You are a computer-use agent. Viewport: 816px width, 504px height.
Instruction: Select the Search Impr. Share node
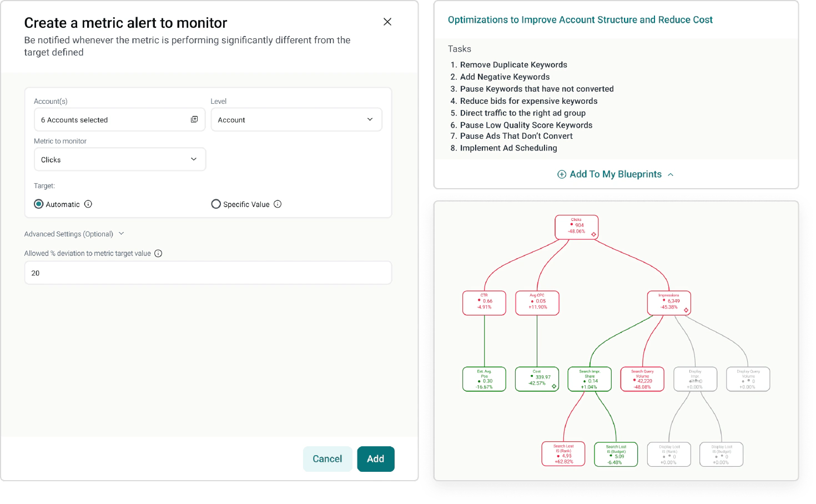coord(590,379)
